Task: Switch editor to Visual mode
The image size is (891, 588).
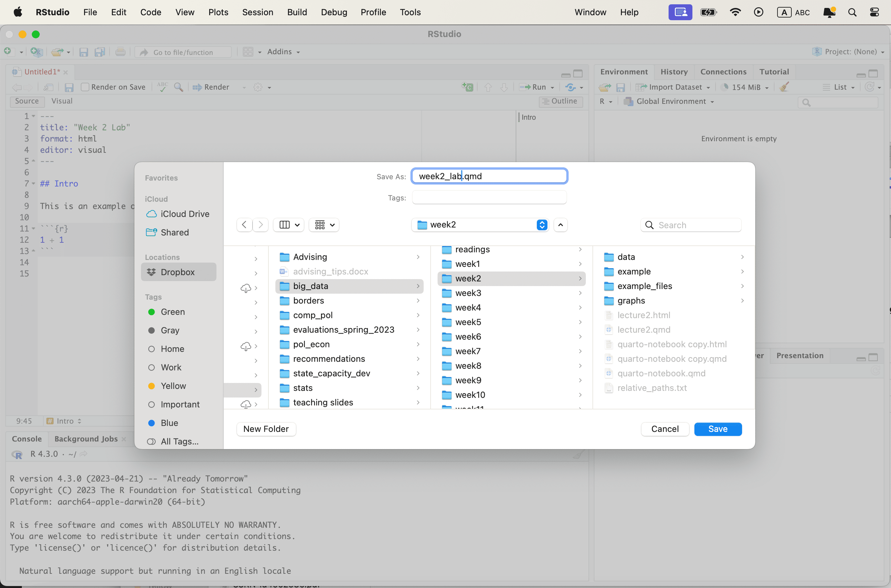Action: point(62,101)
